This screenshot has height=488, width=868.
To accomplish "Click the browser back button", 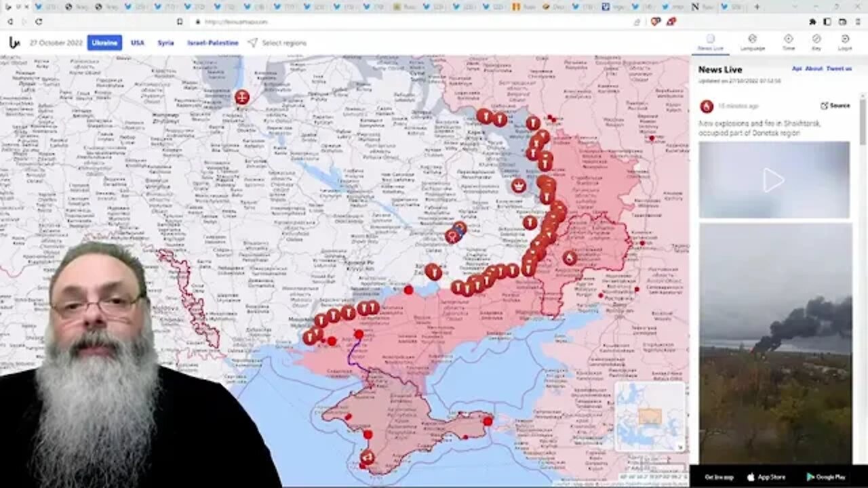I will coord(10,22).
